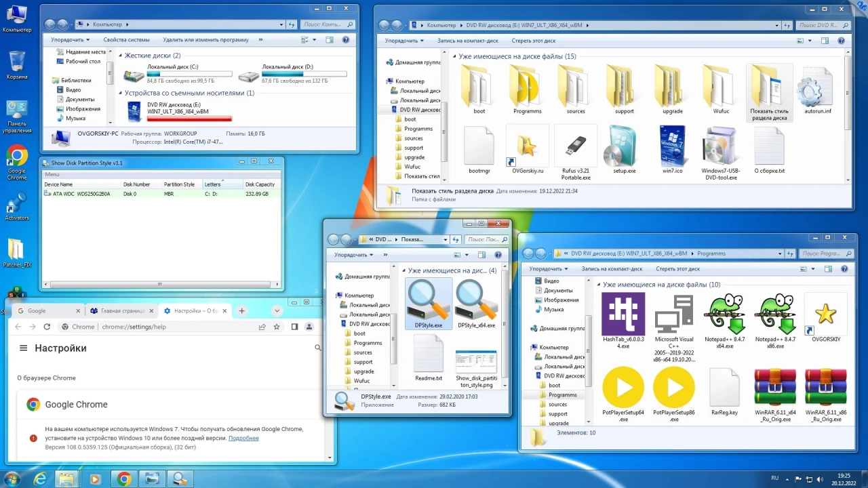
Task: Click the search field in Компьютер window
Action: click(328, 24)
